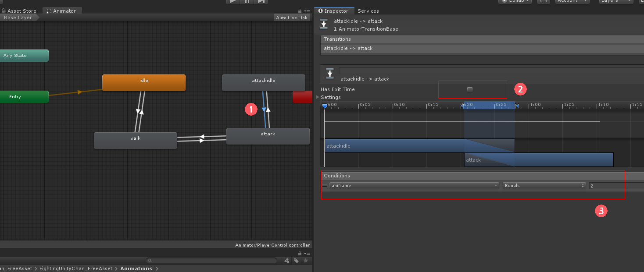Grab the condition row reorder handle

pyautogui.click(x=325, y=186)
